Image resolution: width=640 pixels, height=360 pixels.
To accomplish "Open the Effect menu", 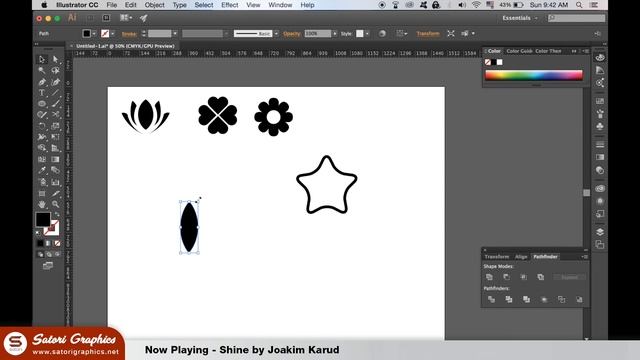I will click(229, 5).
